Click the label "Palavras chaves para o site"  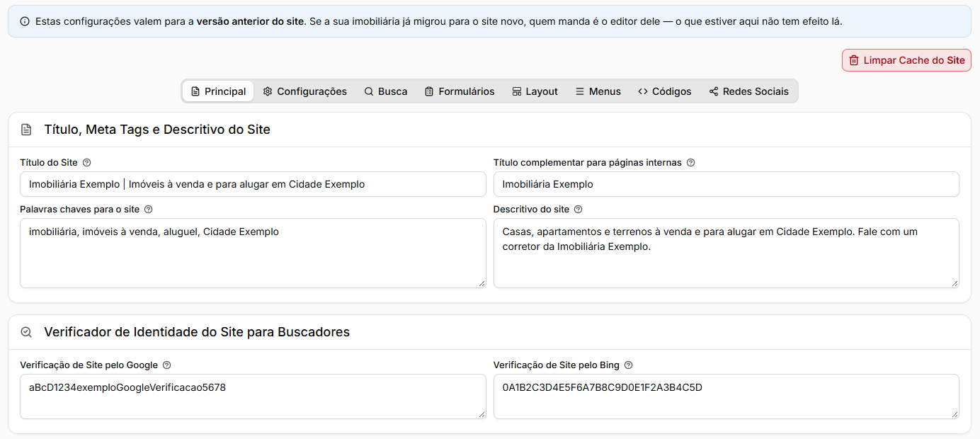pyautogui.click(x=79, y=210)
